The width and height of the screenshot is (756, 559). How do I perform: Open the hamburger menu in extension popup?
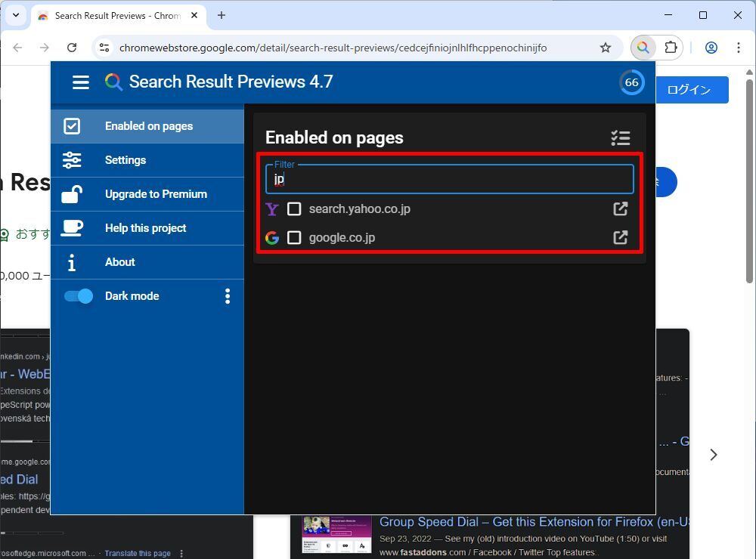point(81,82)
